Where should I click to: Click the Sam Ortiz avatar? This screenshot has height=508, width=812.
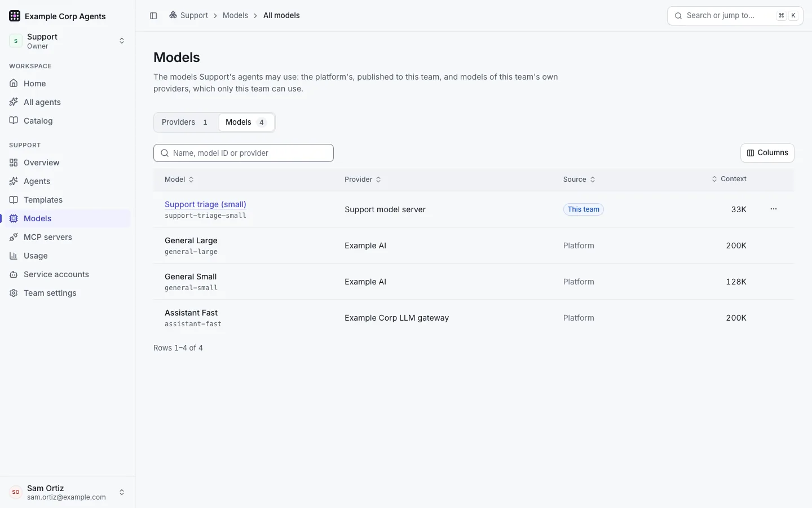click(x=16, y=492)
